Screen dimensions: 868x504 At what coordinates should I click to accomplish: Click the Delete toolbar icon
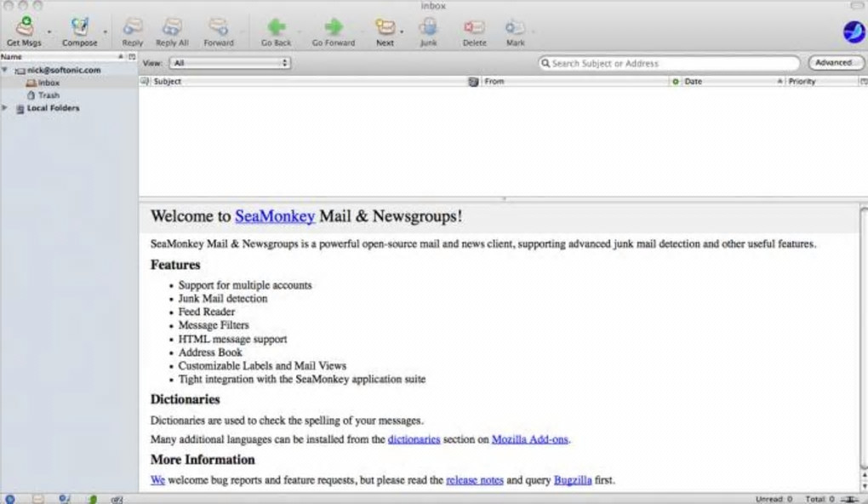(x=474, y=26)
